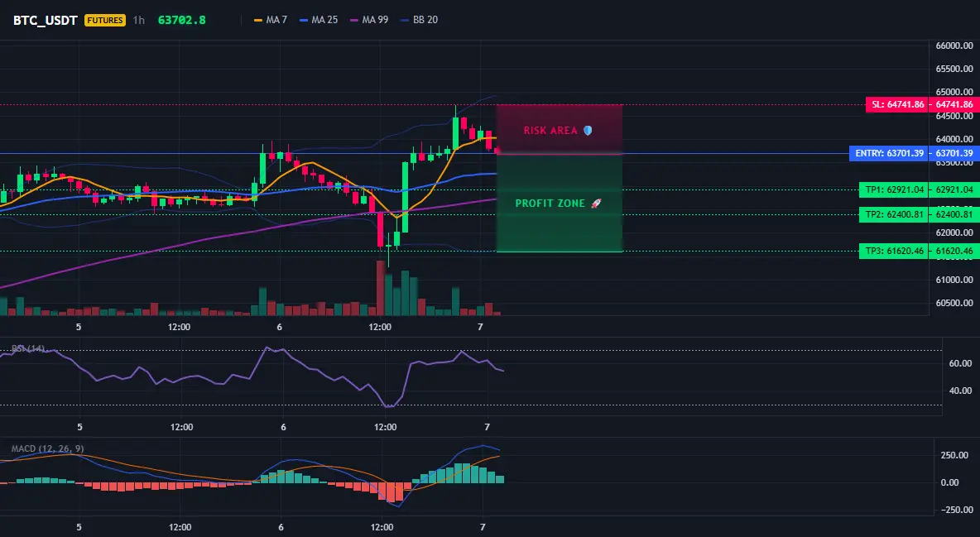
Task: Click the 61620.46 axis price tag
Action: [x=954, y=252]
